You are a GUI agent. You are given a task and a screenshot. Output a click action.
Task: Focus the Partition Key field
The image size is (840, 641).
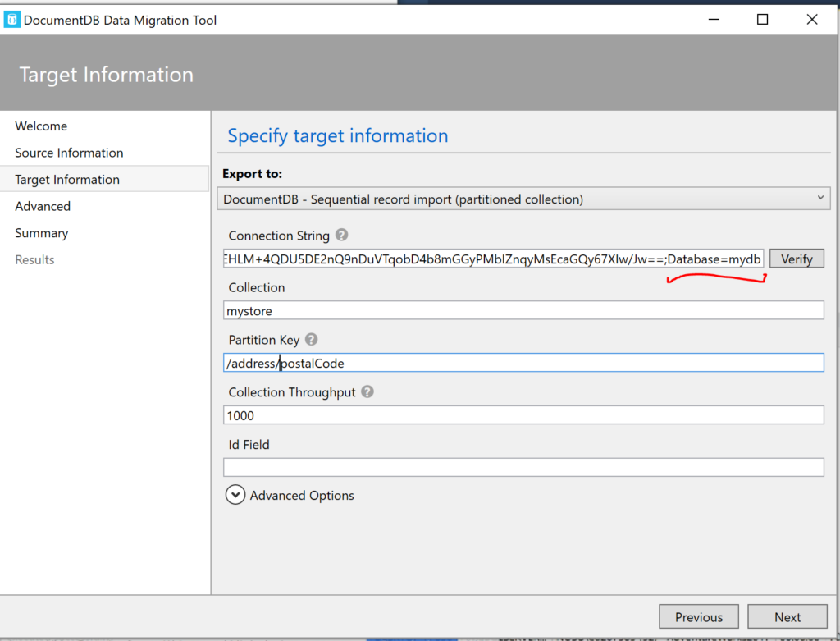pyautogui.click(x=523, y=363)
